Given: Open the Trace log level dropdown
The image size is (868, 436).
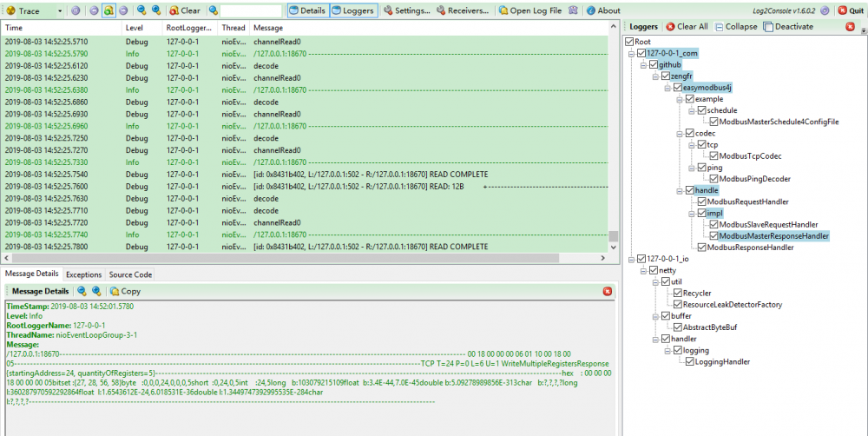Looking at the screenshot, I should [x=59, y=10].
